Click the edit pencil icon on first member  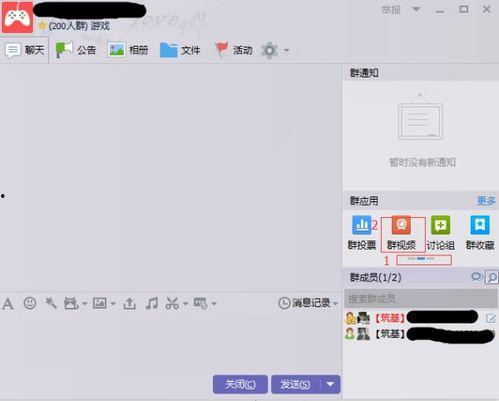(491, 318)
